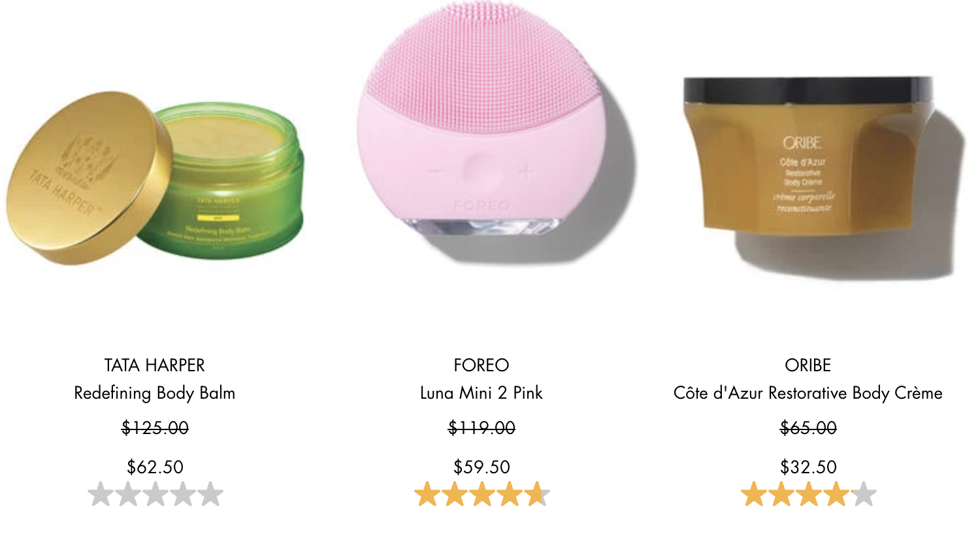Click the star rating under Oribe Body Crème
Screen dimensions: 980x536
[809, 494]
